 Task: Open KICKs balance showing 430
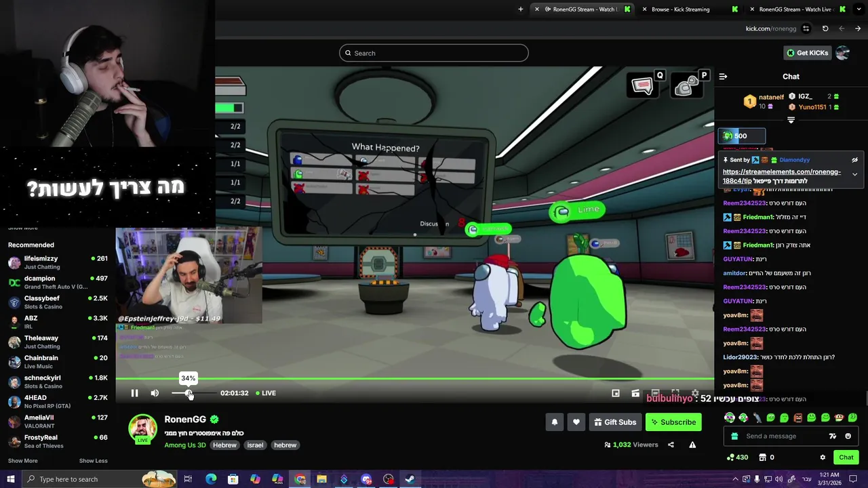[736, 457]
